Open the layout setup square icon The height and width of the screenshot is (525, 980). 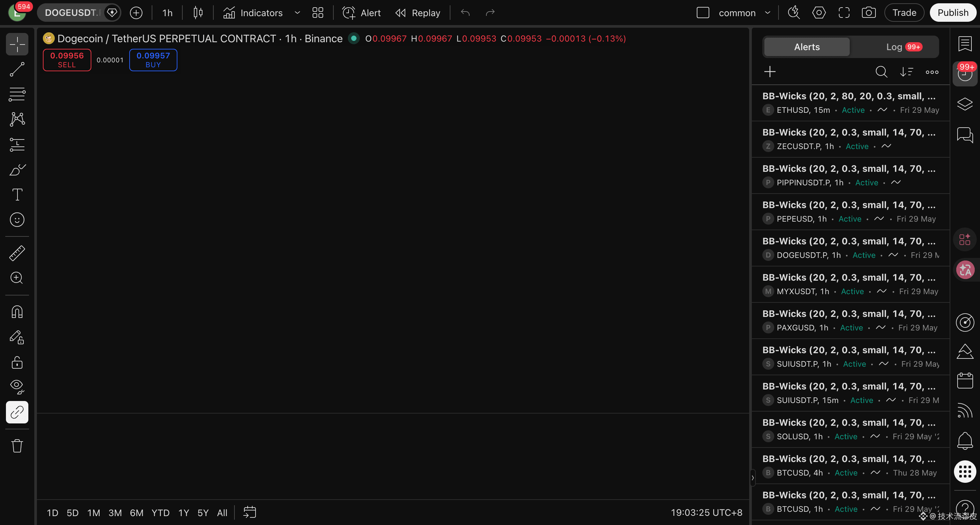pos(703,13)
